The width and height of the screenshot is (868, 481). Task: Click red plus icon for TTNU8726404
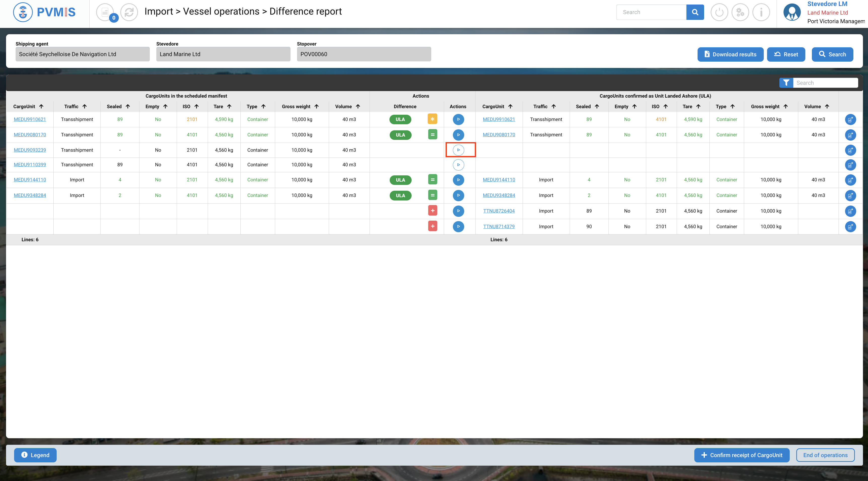tap(432, 211)
